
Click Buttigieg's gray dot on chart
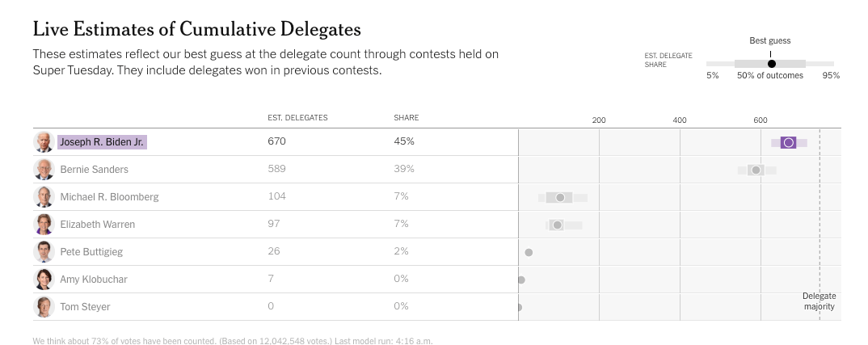[x=529, y=252]
